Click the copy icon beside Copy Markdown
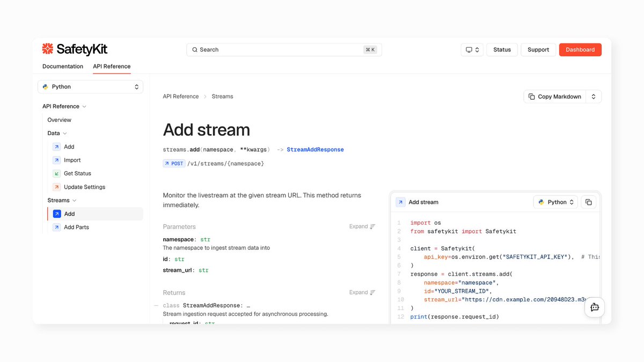 click(x=531, y=97)
